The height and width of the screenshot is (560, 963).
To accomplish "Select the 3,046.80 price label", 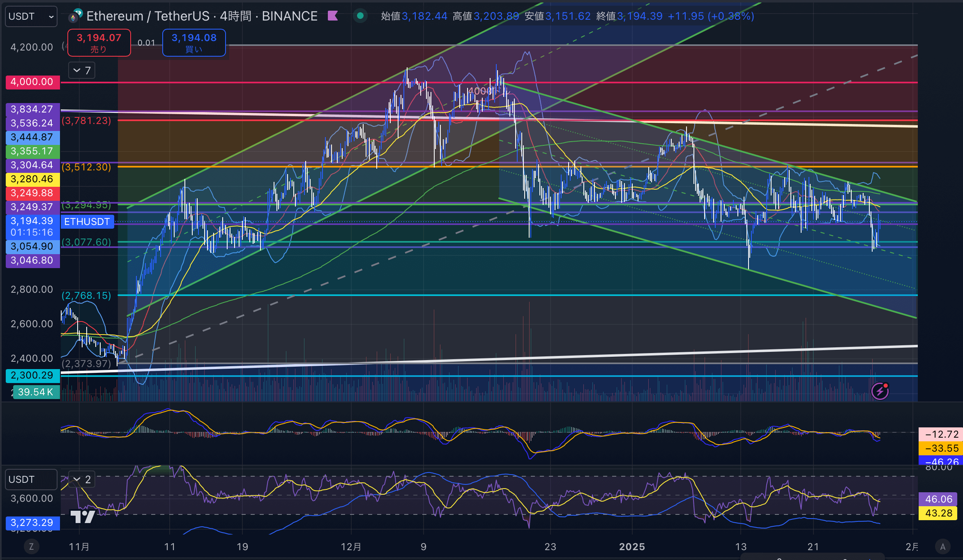I will click(32, 260).
